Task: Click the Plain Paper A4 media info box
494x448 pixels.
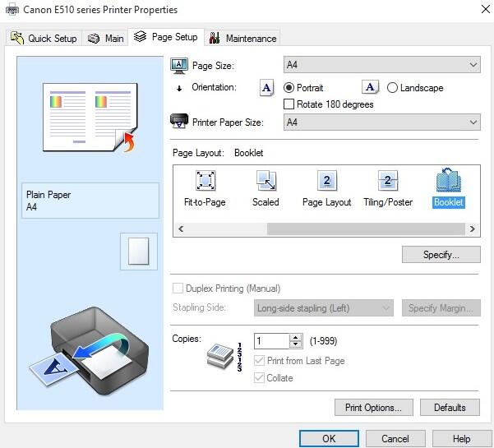Action: 90,201
